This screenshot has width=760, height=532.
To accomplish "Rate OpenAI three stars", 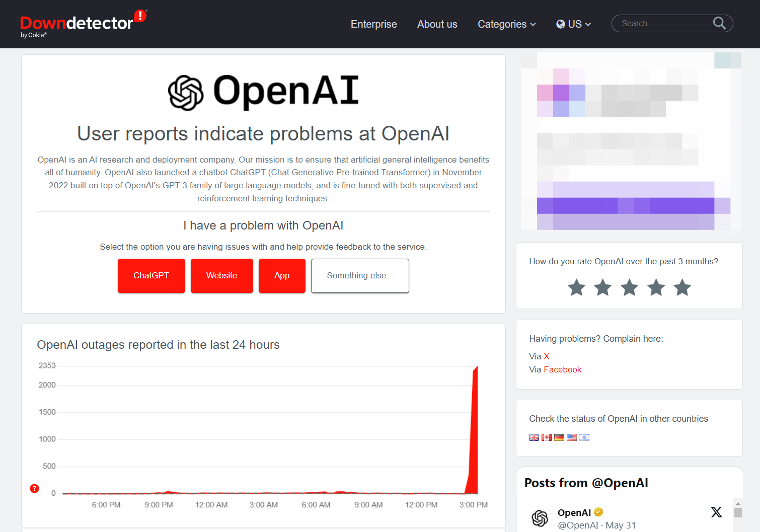I will click(629, 287).
